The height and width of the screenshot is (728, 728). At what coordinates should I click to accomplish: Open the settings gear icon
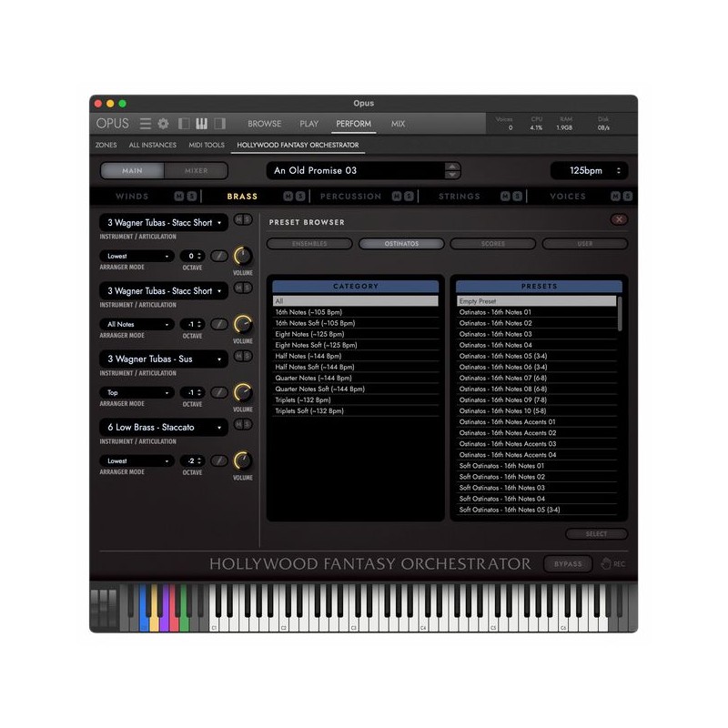point(162,123)
